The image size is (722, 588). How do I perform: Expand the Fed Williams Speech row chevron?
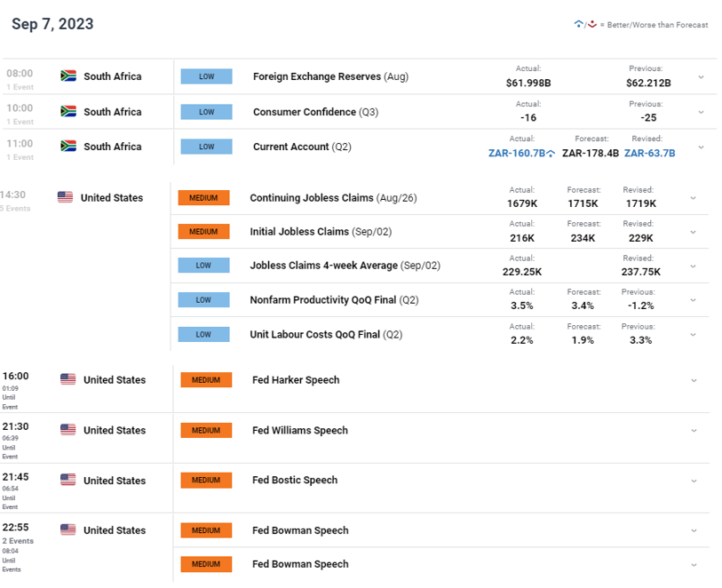(694, 431)
